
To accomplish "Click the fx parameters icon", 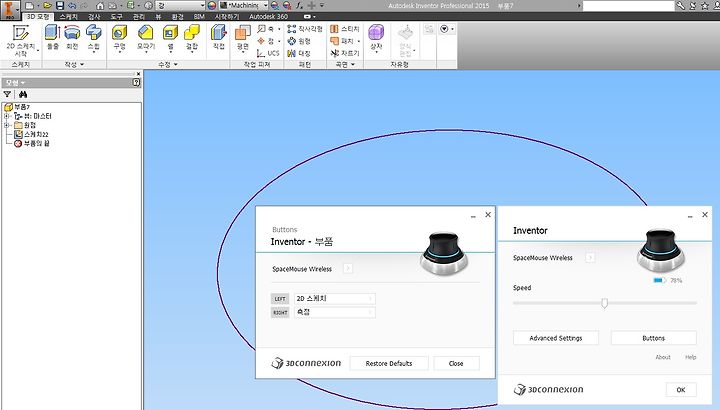I will coord(299,6).
